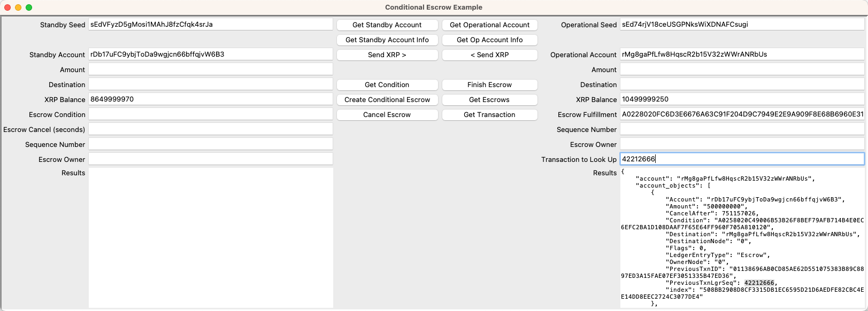This screenshot has width=868, height=311.
Task: Click Finish Escrow
Action: (x=489, y=84)
